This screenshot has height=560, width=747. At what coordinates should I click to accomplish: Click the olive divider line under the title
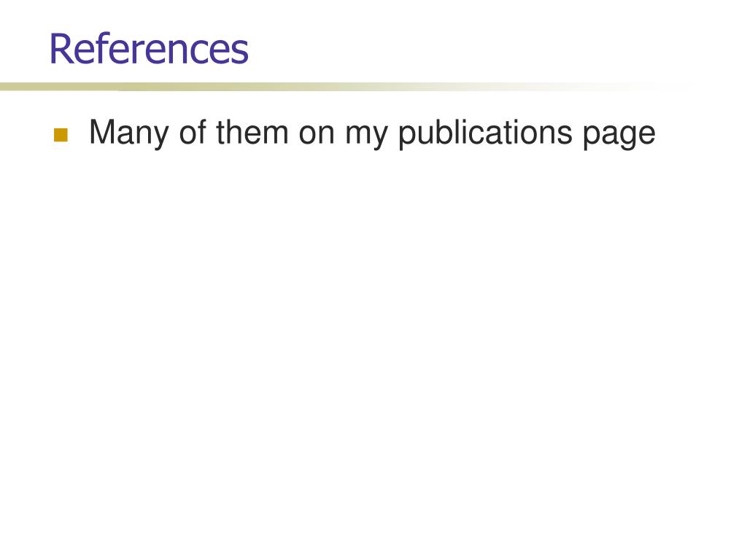[333, 87]
